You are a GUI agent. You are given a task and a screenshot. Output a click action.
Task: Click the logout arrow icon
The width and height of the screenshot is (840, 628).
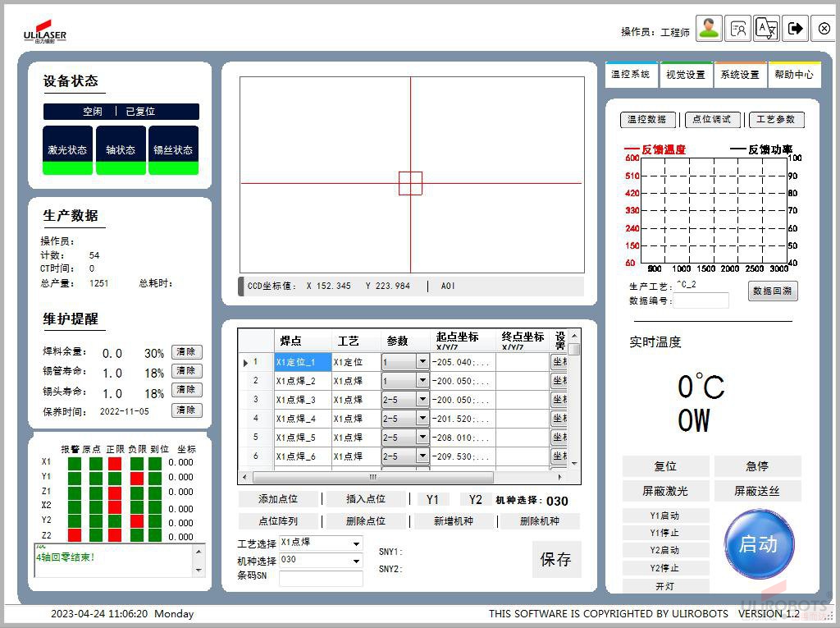click(795, 29)
